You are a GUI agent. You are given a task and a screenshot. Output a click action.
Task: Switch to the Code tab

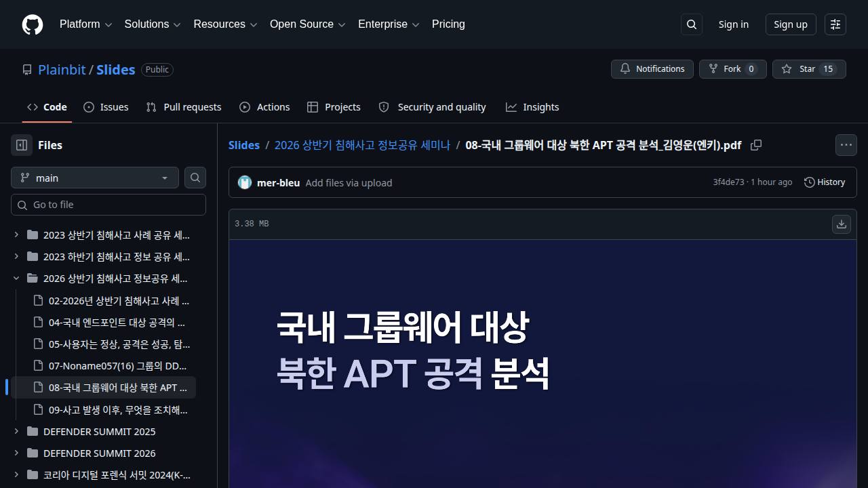pyautogui.click(x=47, y=107)
